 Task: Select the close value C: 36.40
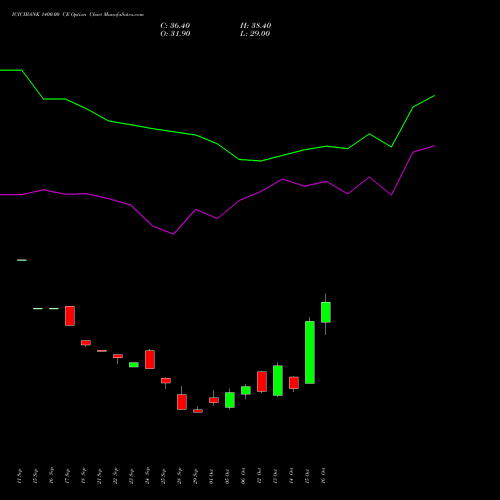coord(175,26)
